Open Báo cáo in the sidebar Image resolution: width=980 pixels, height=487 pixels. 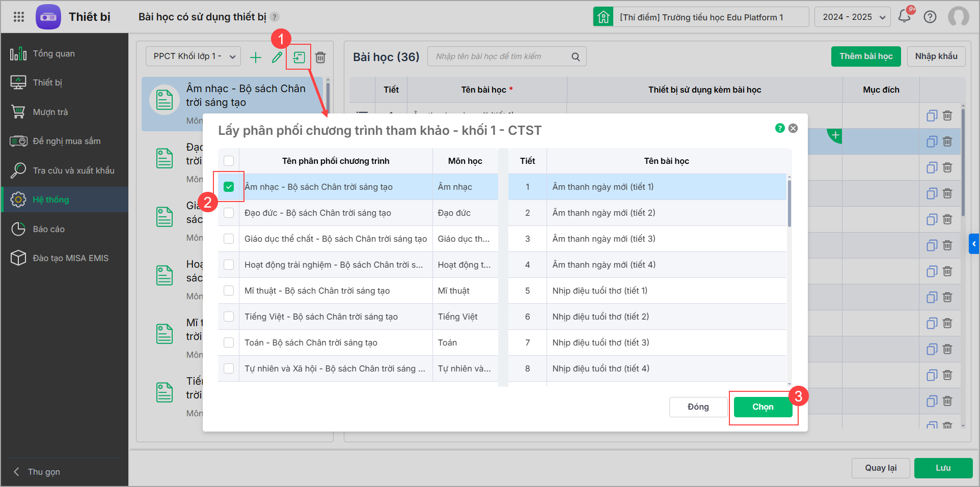tap(65, 229)
